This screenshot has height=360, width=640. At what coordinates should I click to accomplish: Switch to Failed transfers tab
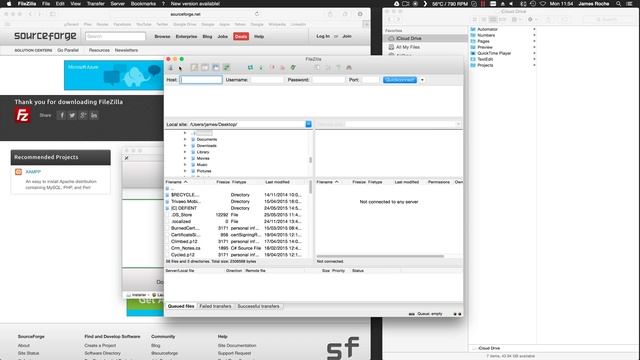pyautogui.click(x=215, y=306)
